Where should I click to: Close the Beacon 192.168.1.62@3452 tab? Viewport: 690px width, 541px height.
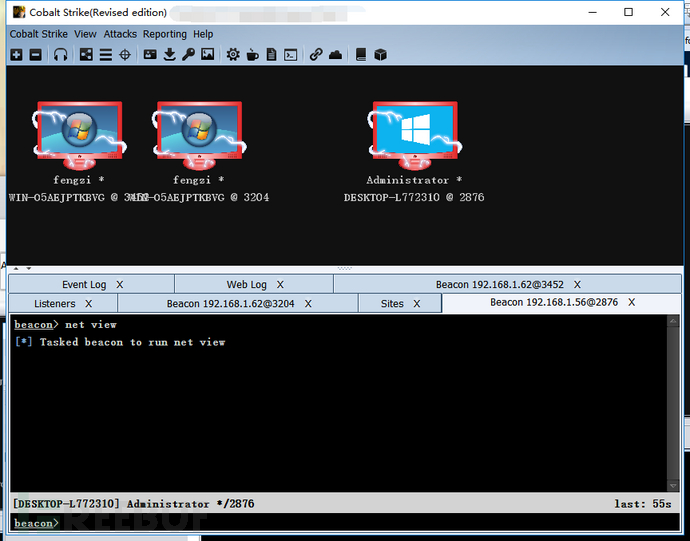577,285
